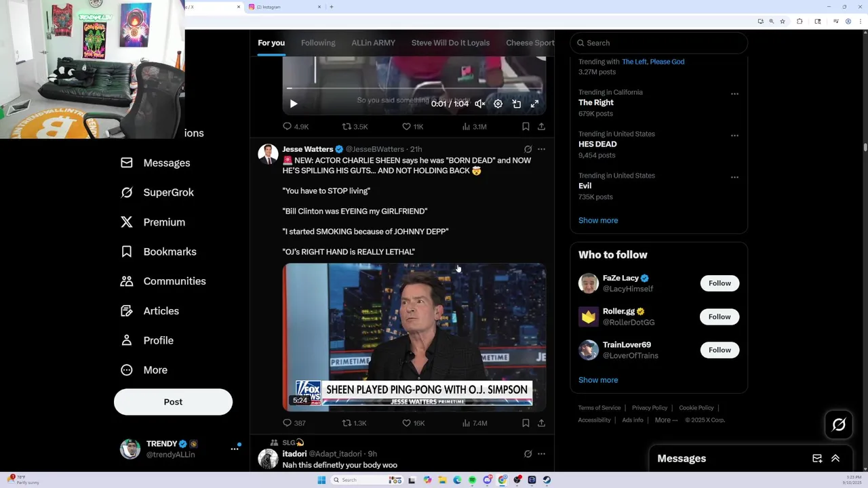Screen dimensions: 868x488
Task: Open Articles in the sidebar
Action: 150,311
